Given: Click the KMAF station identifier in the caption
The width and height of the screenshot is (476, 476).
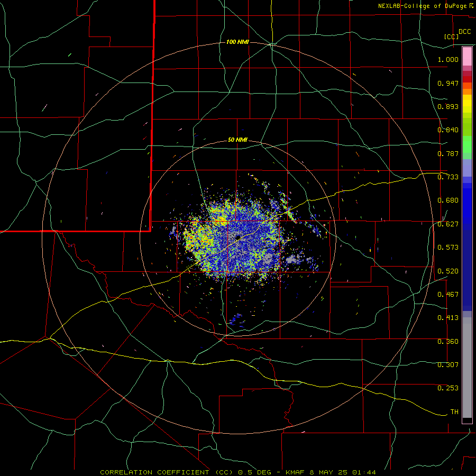Looking at the screenshot, I should coord(296,472).
